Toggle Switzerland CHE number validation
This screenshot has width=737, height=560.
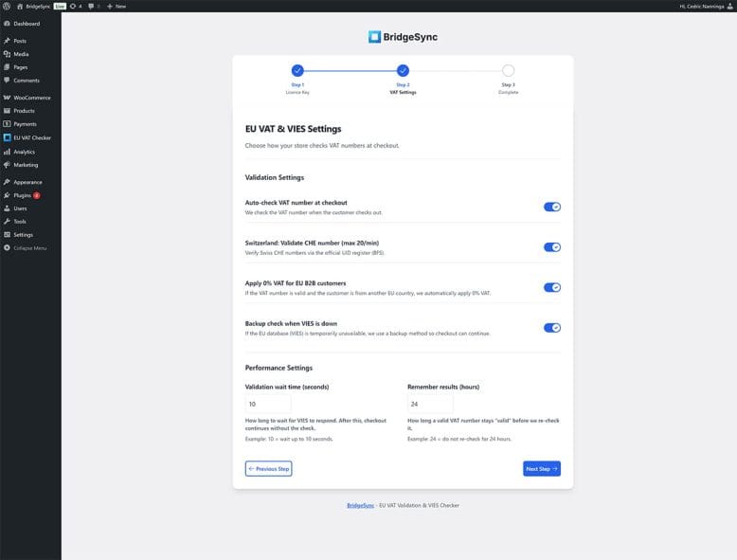pos(551,247)
